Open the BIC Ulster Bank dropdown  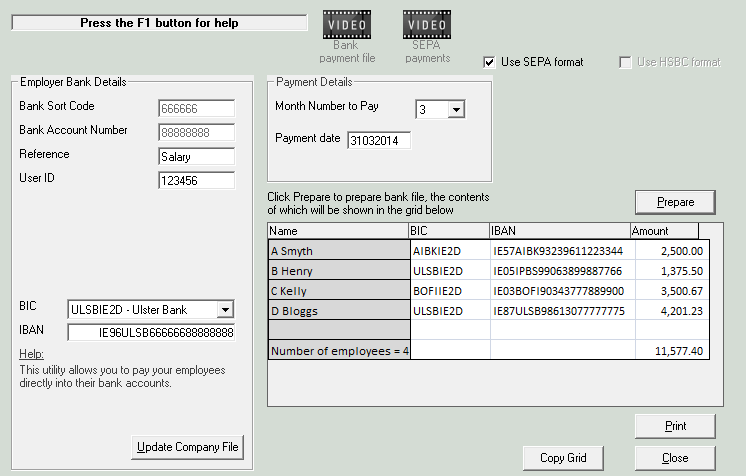pyautogui.click(x=226, y=310)
